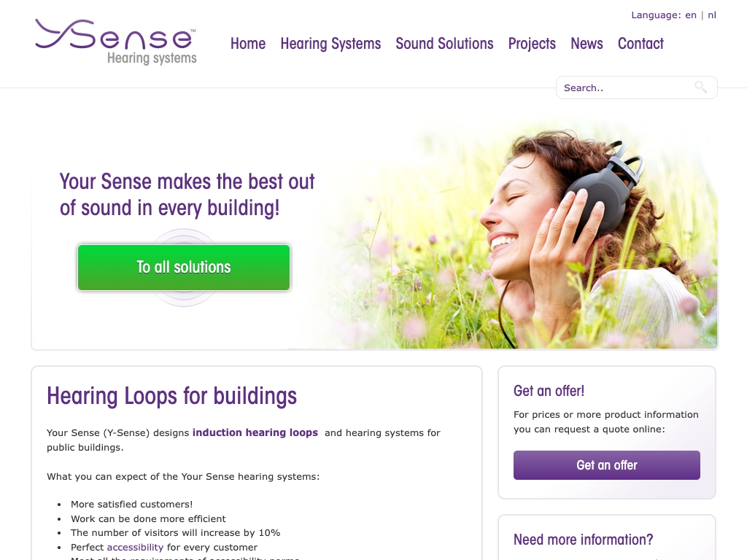Click the purple Get an offer button
Viewport: 747px width, 560px height.
[x=606, y=465]
